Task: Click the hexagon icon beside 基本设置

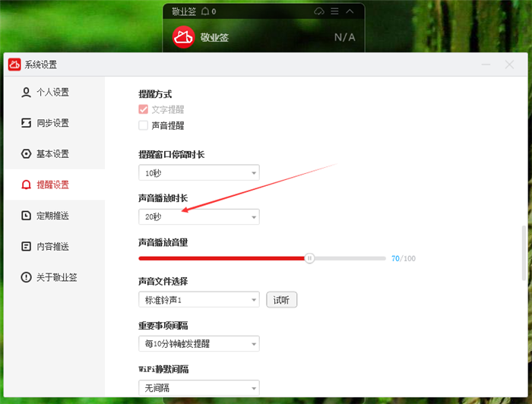Action: [26, 154]
